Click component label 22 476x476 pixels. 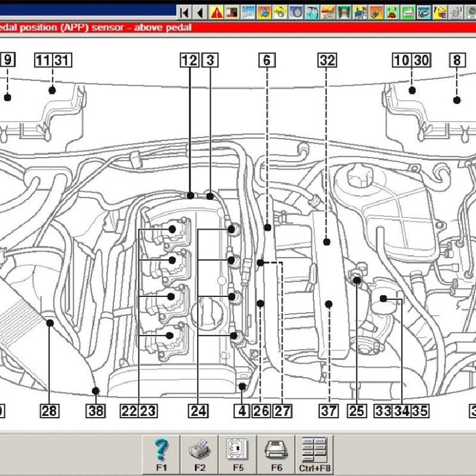point(129,411)
